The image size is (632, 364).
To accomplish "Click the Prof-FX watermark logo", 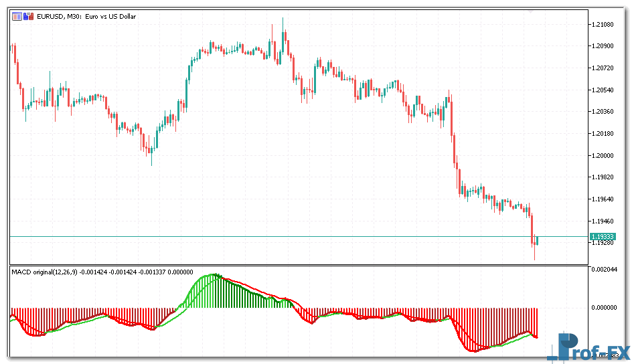I will [x=589, y=347].
